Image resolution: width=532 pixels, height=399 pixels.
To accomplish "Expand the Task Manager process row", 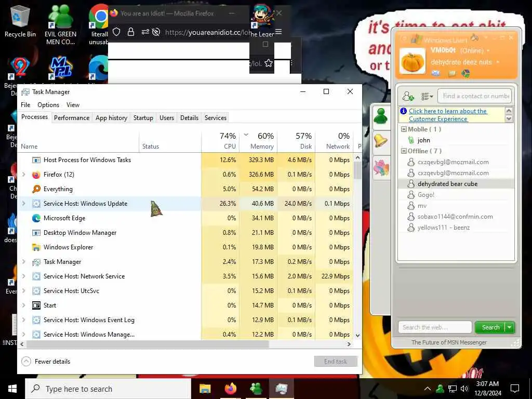I will coord(24,262).
